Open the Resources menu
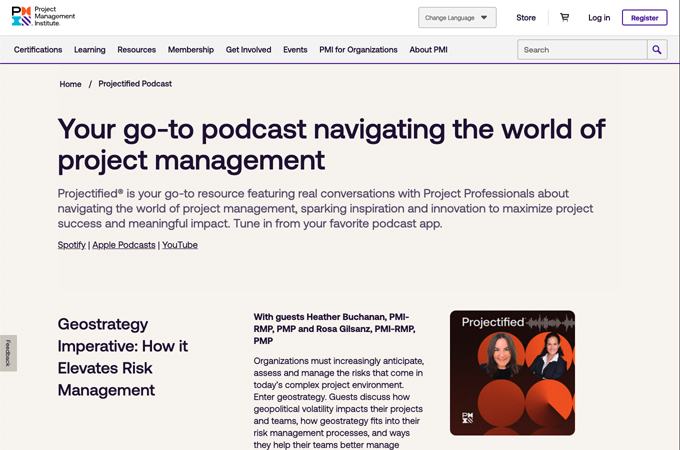 (x=137, y=50)
